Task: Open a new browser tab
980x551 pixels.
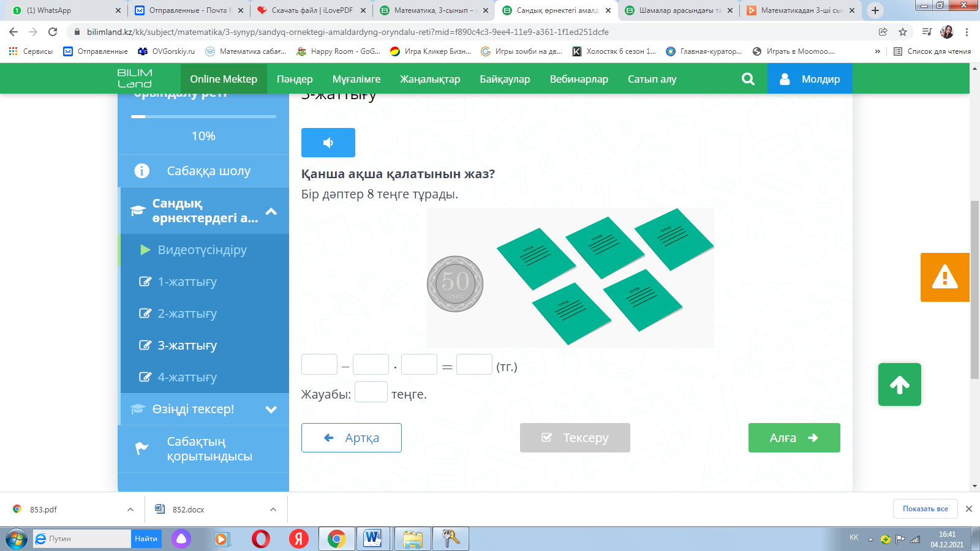Action: pyautogui.click(x=875, y=10)
